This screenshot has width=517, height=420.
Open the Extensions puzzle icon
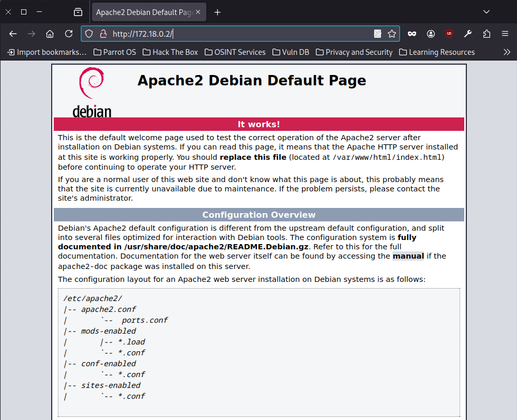486,34
